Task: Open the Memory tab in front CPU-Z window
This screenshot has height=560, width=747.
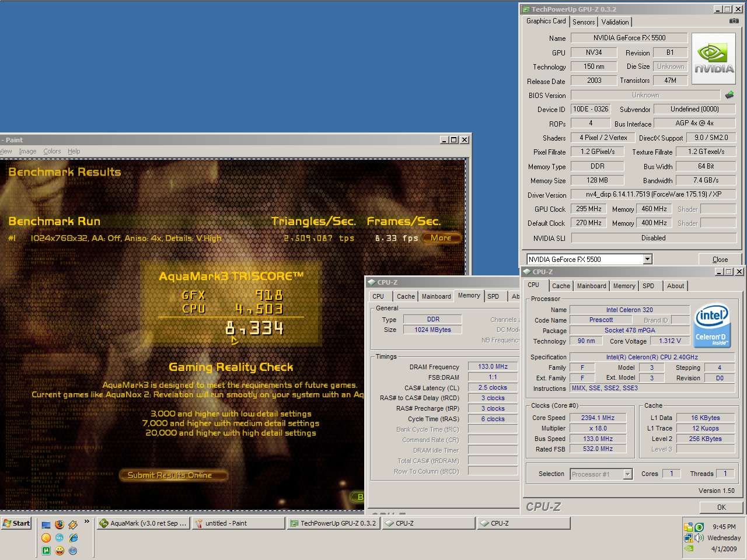Action: (624, 286)
